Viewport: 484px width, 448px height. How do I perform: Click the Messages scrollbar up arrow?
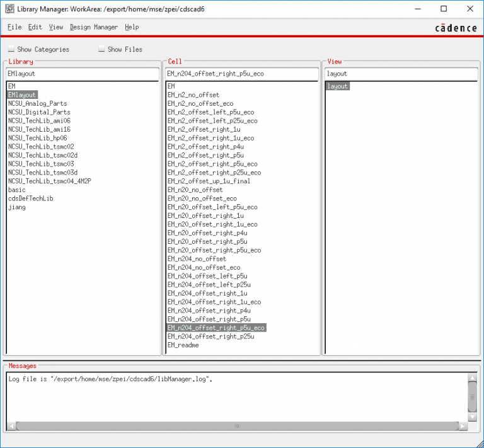(x=472, y=378)
